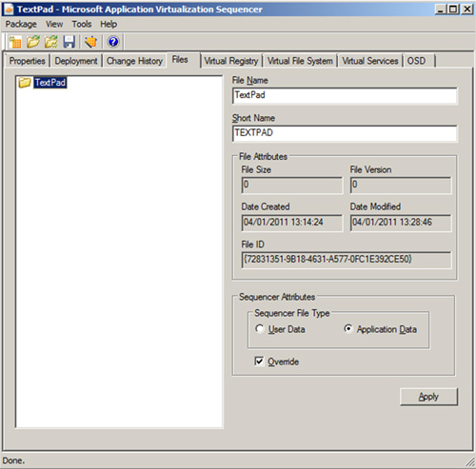
Task: Open the View menu
Action: click(x=54, y=24)
